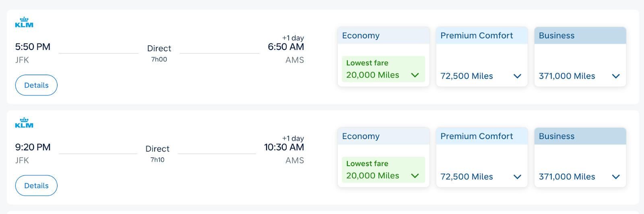Select the Economy header on the first flight

(383, 35)
